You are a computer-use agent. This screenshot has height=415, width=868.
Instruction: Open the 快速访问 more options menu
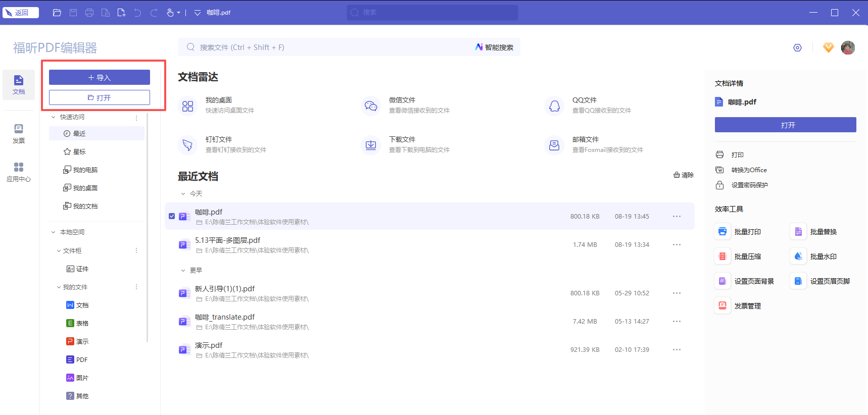point(136,118)
